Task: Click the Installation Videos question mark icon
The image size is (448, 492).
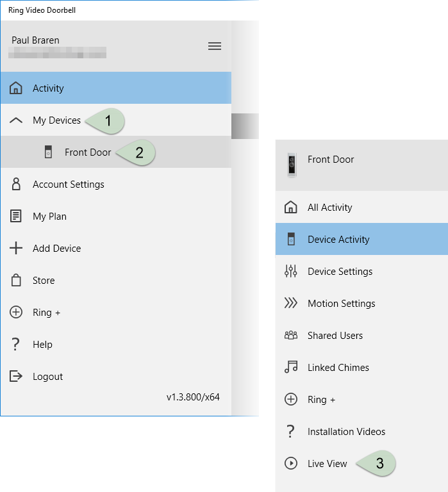Action: pos(291,431)
